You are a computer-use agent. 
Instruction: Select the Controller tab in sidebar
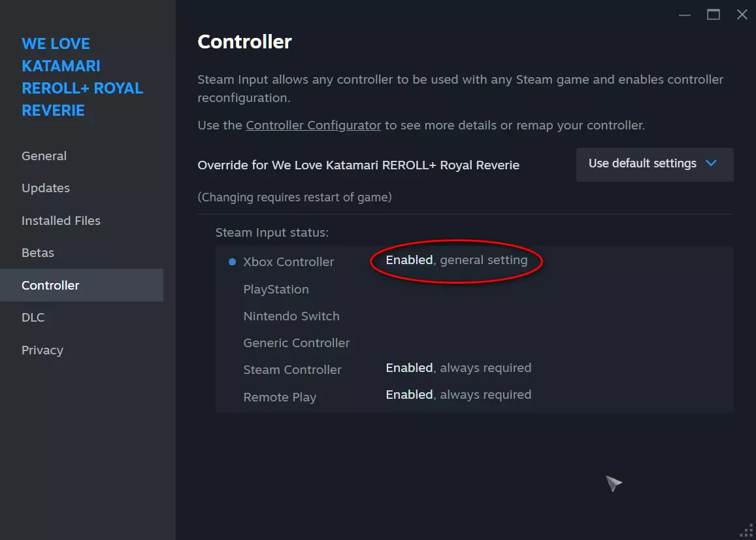50,285
